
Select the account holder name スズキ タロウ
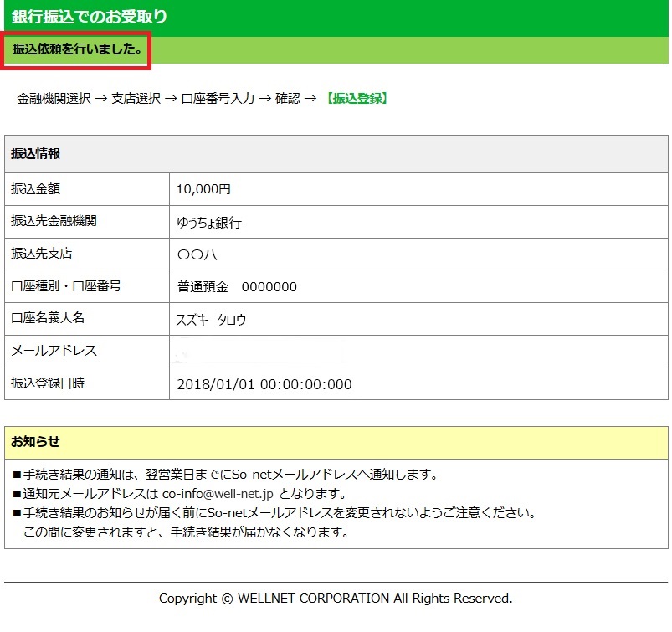click(212, 319)
